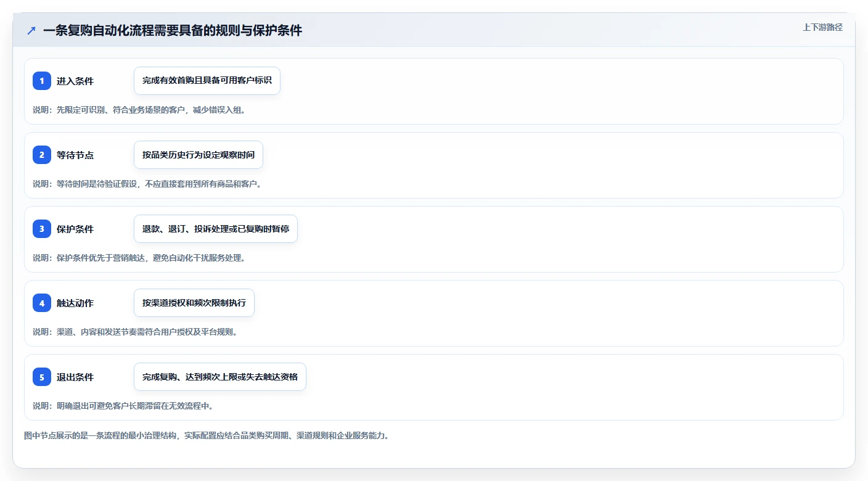
Task: Select the 等待节点 step label
Action: click(75, 155)
